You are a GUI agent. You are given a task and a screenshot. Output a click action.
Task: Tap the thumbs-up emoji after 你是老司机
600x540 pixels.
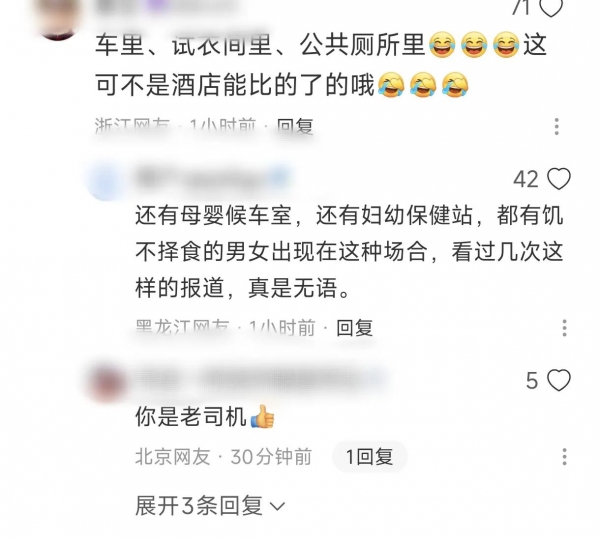(x=262, y=416)
